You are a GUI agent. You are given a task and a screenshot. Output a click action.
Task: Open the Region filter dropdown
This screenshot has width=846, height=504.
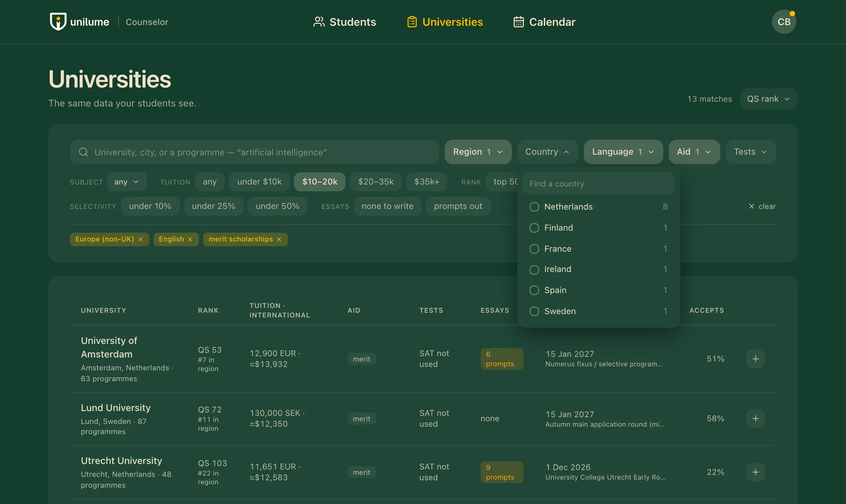478,152
